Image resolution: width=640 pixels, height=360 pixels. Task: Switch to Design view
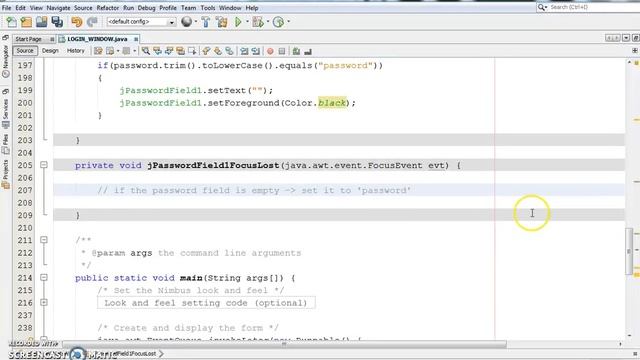[50, 51]
